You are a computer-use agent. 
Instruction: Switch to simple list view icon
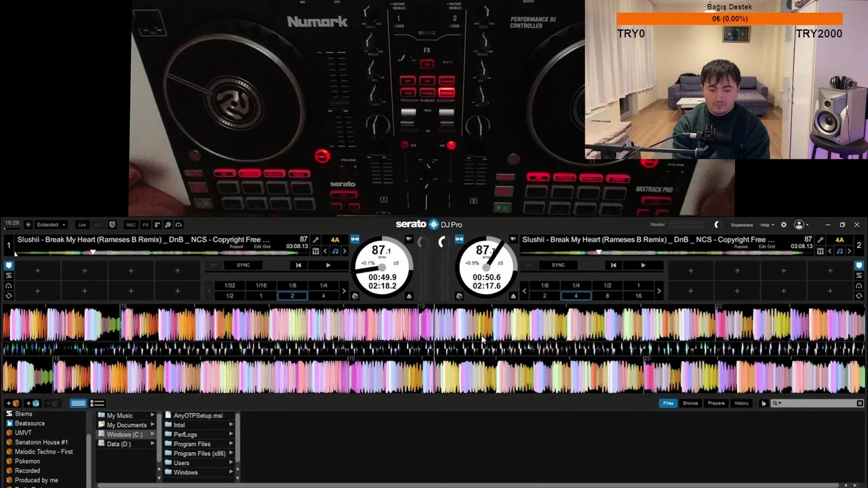pyautogui.click(x=97, y=403)
